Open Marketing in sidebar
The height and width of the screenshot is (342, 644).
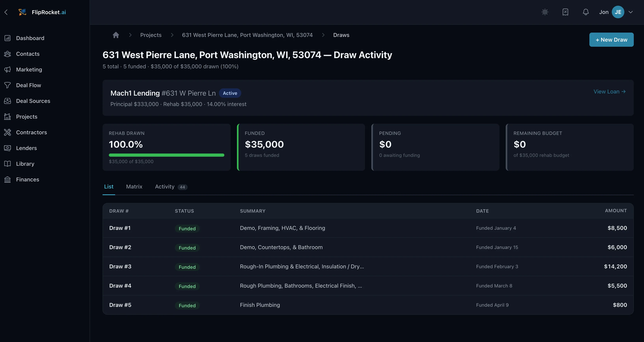[29, 69]
